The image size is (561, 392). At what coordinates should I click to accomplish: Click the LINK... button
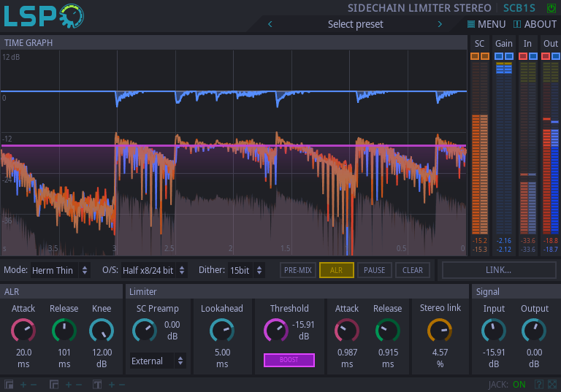pos(498,270)
